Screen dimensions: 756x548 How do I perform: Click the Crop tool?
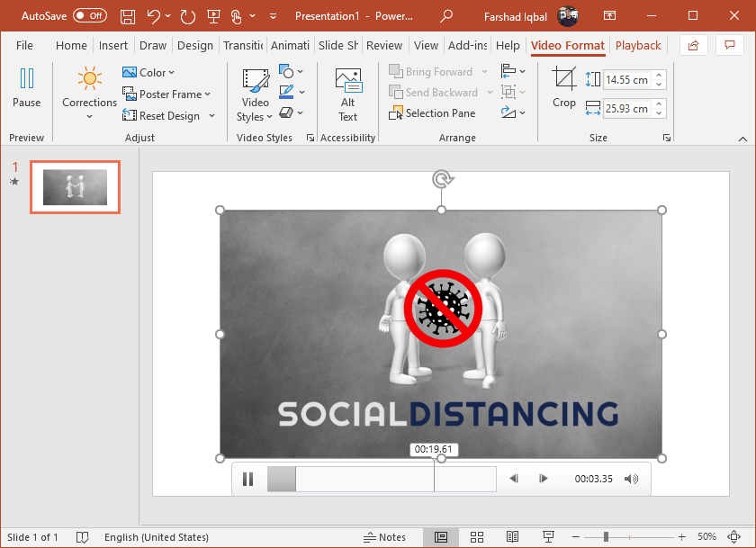tap(564, 87)
